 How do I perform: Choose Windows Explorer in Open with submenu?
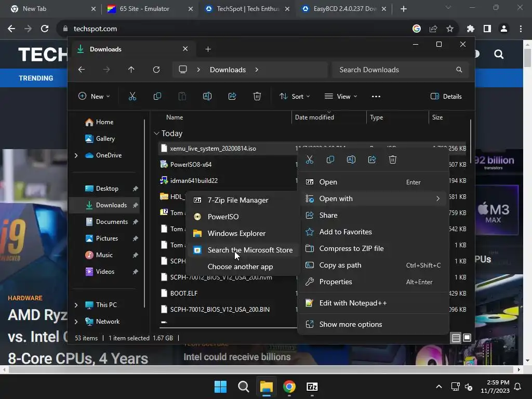coord(242,233)
